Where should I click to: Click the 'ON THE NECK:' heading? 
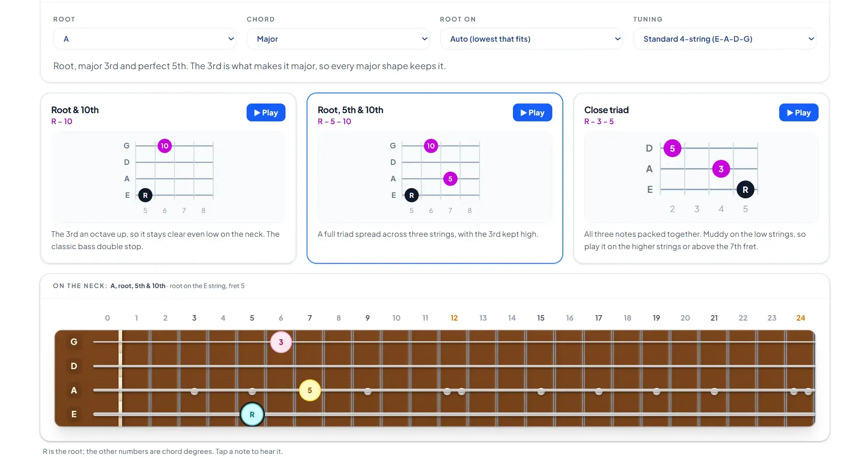(80, 286)
